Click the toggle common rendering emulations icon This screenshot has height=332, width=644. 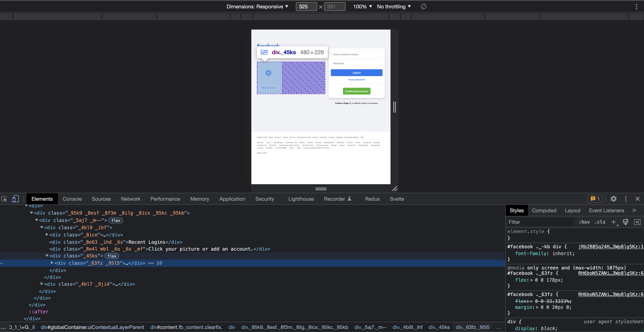(626, 222)
